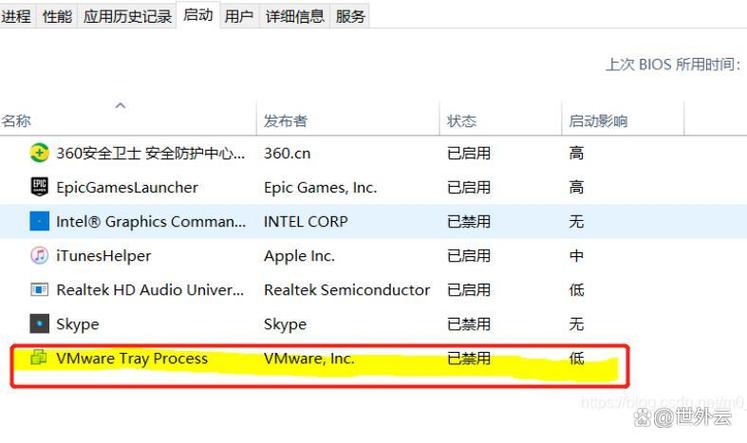747x443 pixels.
Task: Select the Skype app icon
Action: (39, 324)
